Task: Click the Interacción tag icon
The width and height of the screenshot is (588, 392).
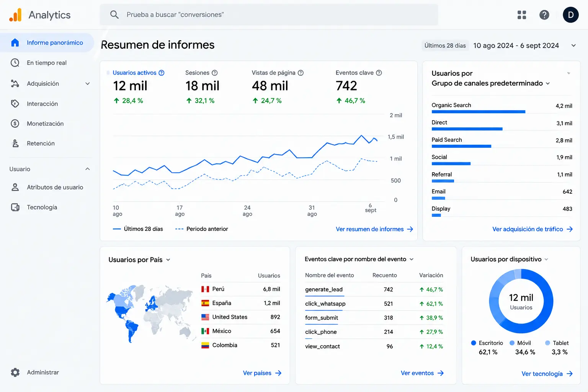Action: point(15,104)
